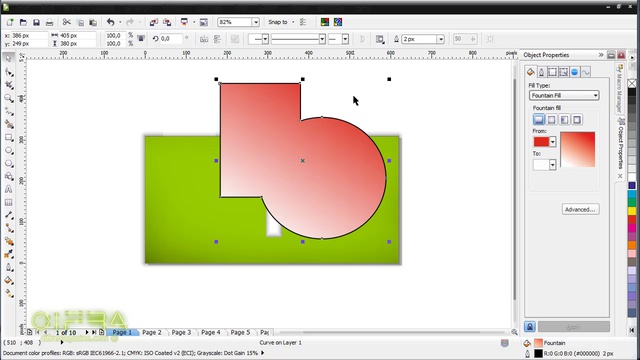Screen dimensions: 640x360
Task: Open the end arrowhead dropdown
Action: pyautogui.click(x=345, y=39)
